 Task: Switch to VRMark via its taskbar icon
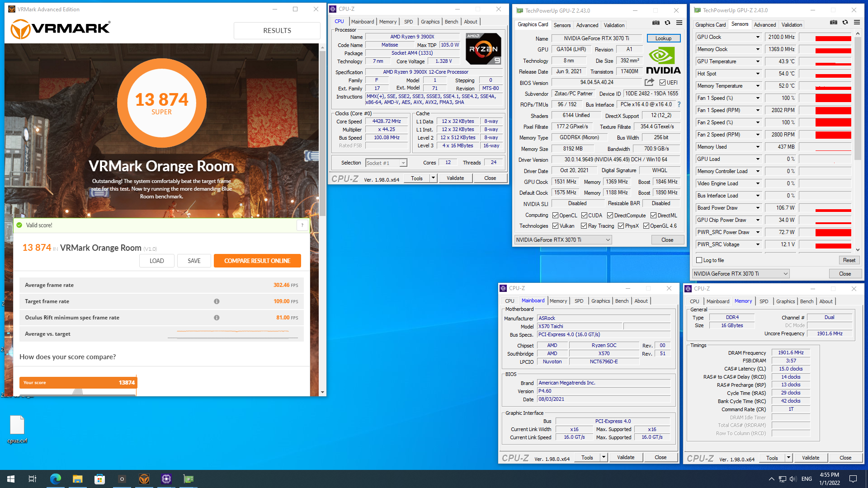tap(144, 479)
